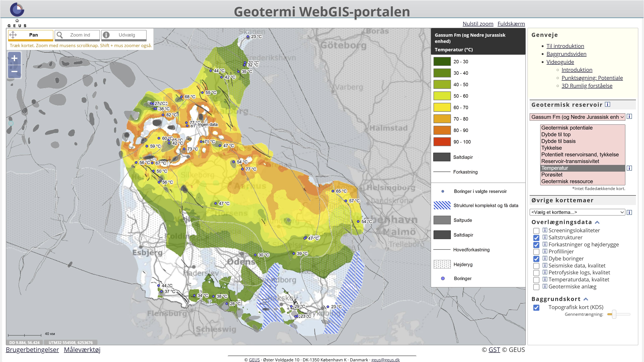Click the map zoom out minus button
This screenshot has width=644, height=362.
click(14, 71)
